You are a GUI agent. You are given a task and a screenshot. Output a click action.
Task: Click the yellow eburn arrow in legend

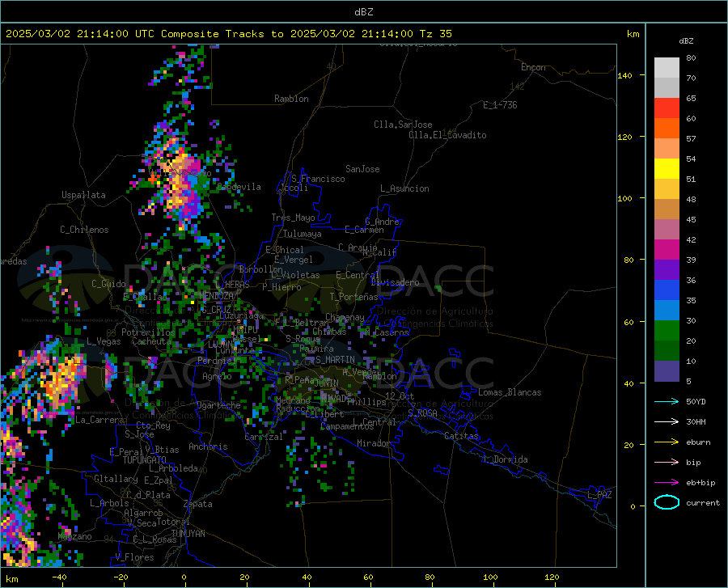pyautogui.click(x=667, y=442)
